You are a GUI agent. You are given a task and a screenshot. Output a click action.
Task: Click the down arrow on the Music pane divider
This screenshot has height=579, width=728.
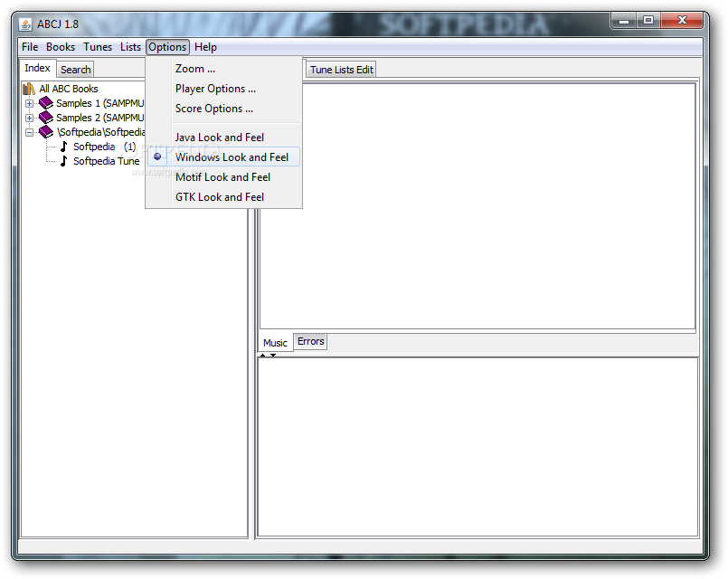coord(273,356)
